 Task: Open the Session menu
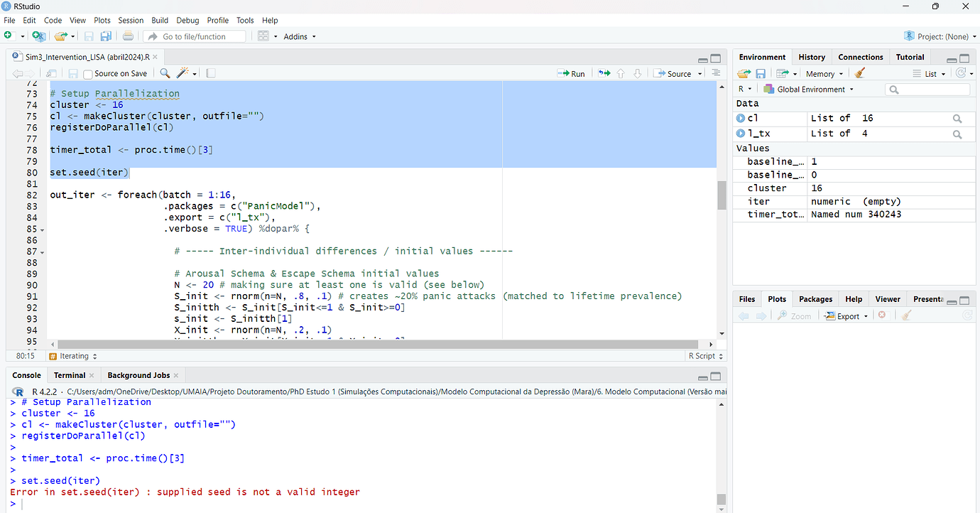coord(131,20)
